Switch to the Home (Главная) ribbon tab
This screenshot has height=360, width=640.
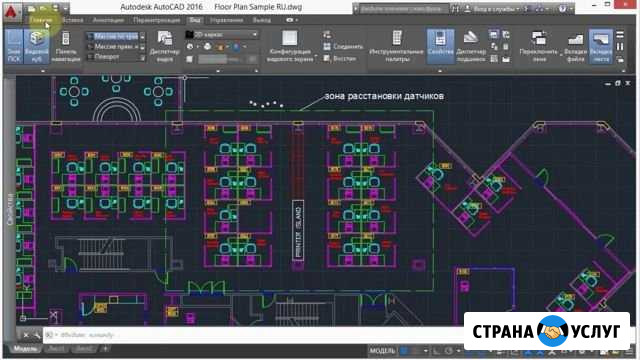click(41, 20)
